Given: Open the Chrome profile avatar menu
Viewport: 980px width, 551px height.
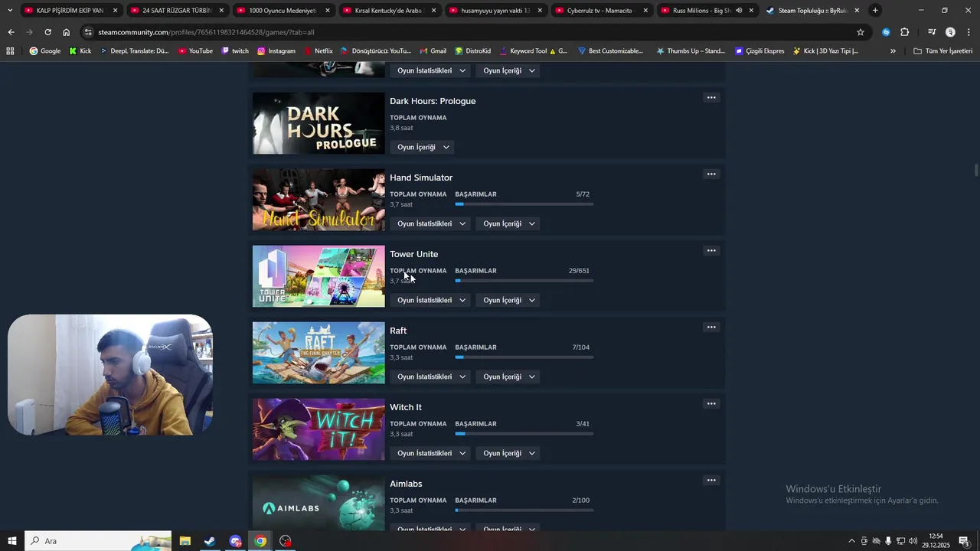Looking at the screenshot, I should [950, 32].
